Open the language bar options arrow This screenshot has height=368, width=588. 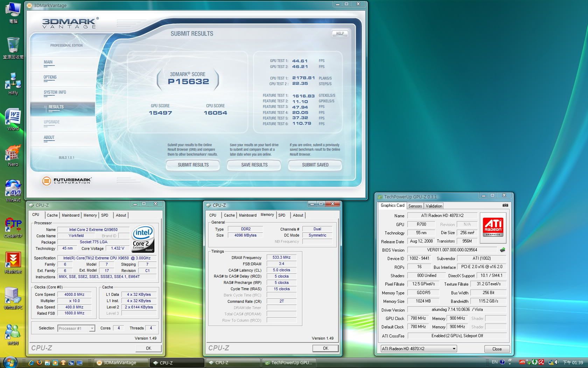510,364
